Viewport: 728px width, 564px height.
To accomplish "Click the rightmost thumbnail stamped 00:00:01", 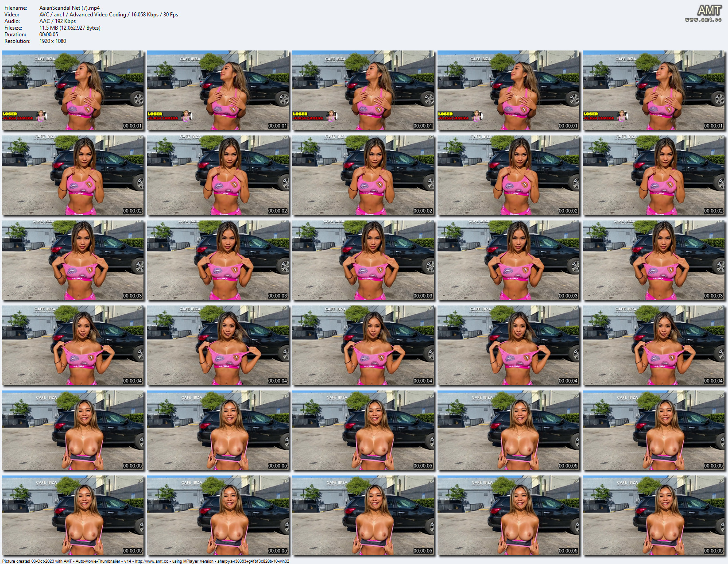I will click(654, 90).
